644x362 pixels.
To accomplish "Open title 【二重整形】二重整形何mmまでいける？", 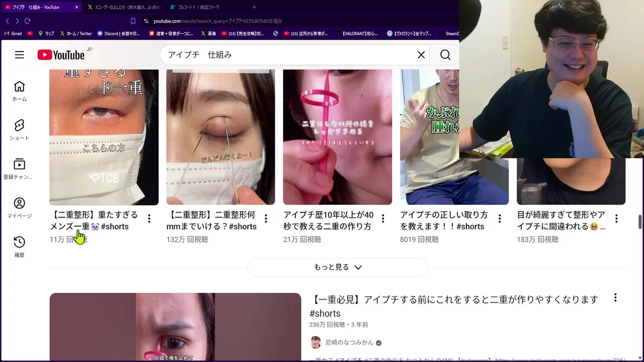I will [211, 220].
